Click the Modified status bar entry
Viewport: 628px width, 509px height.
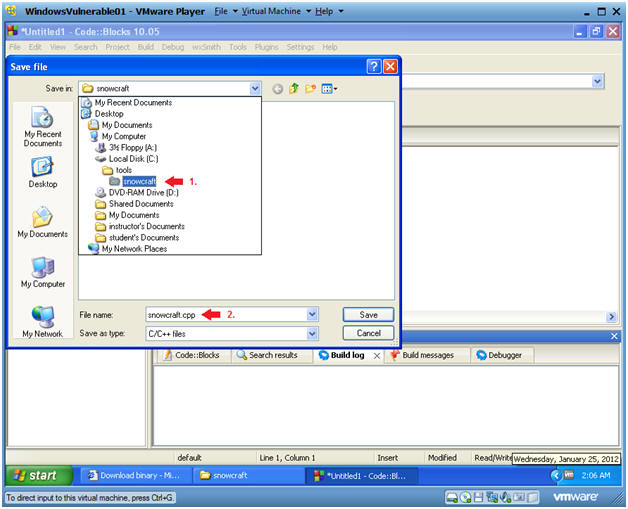pos(442,458)
